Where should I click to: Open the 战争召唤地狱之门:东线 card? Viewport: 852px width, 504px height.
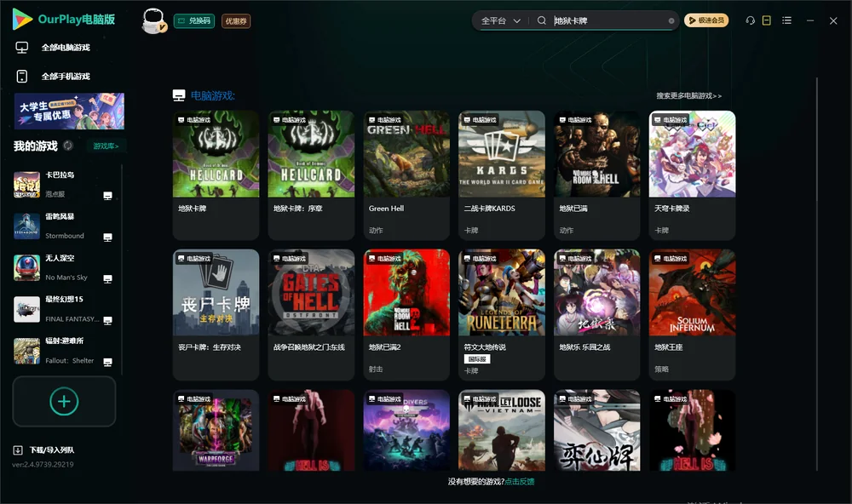point(311,314)
